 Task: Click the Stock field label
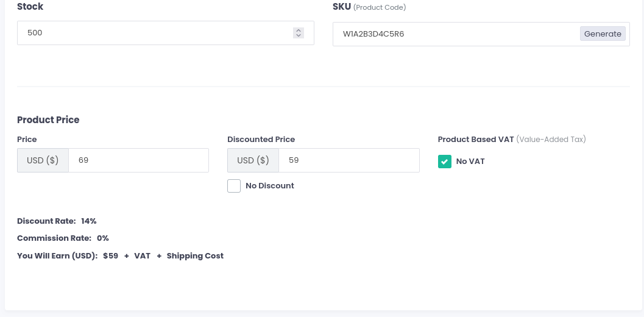coord(30,7)
